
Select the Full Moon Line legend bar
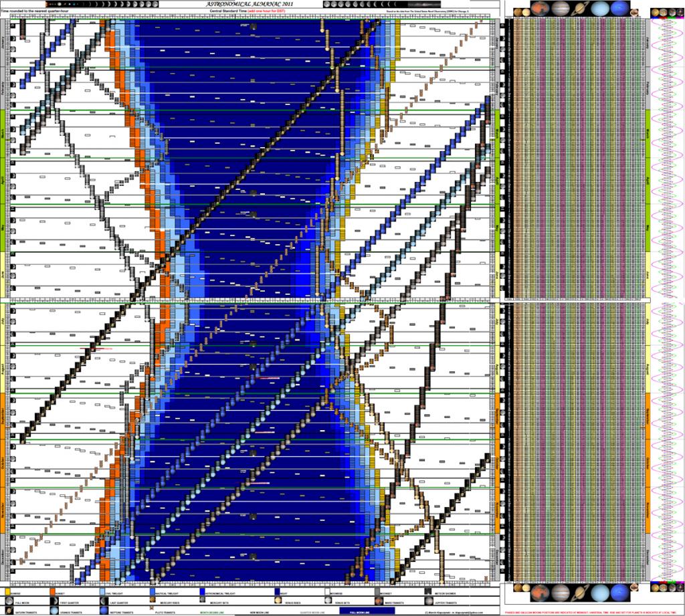click(367, 611)
